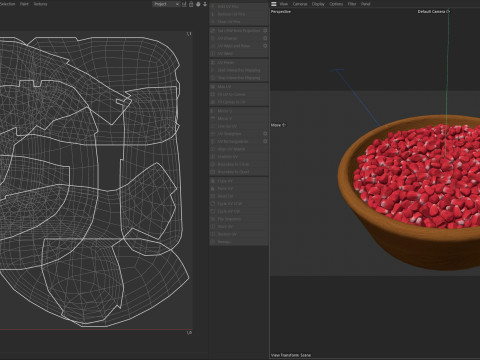The height and width of the screenshot is (360, 480).
Task: Open the Panel menu
Action: (x=366, y=4)
